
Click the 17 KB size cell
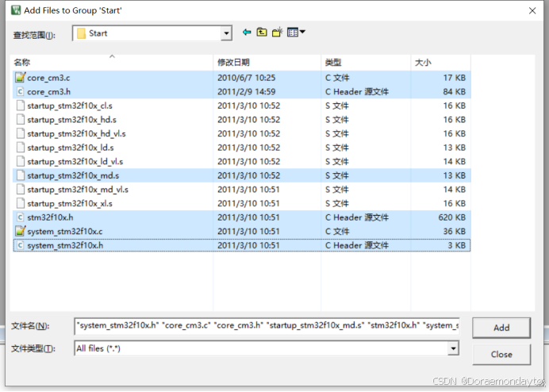tap(454, 78)
